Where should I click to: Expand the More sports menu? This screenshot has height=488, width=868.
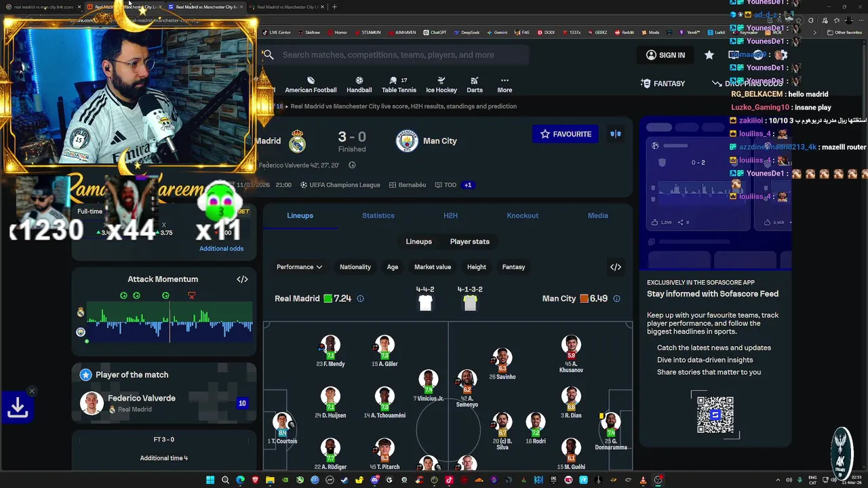(505, 85)
